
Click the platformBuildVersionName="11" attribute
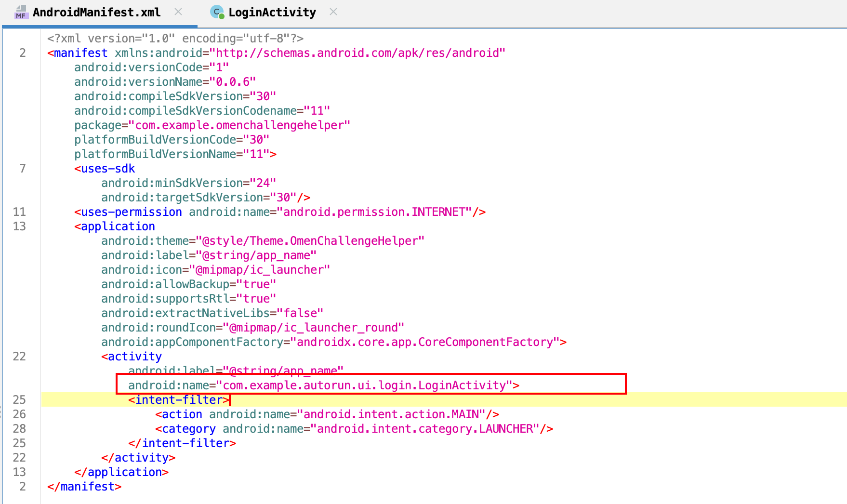coord(175,154)
